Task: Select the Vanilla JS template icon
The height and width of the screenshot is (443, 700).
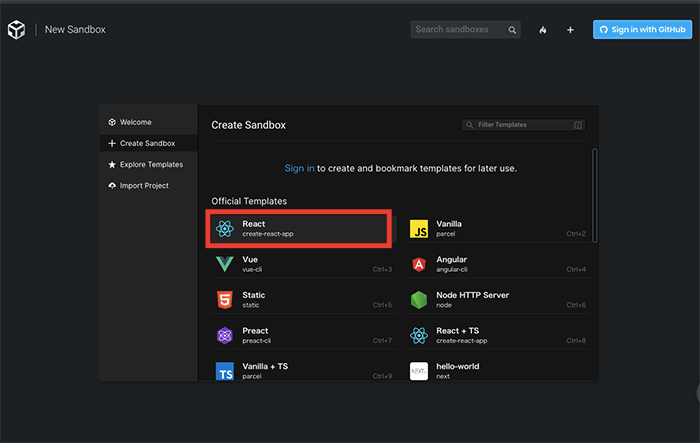Action: pyautogui.click(x=419, y=229)
